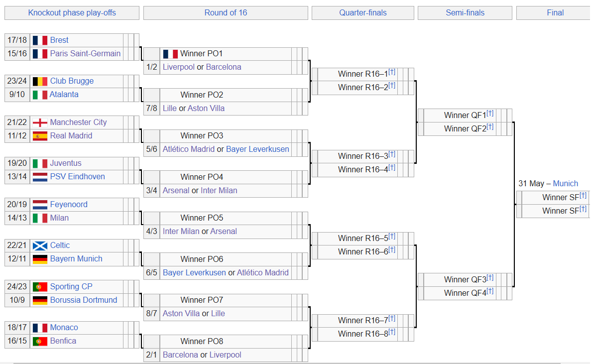593x364 pixels.
Task: Open Lille link in the 7/8 seed row
Action: point(169,108)
